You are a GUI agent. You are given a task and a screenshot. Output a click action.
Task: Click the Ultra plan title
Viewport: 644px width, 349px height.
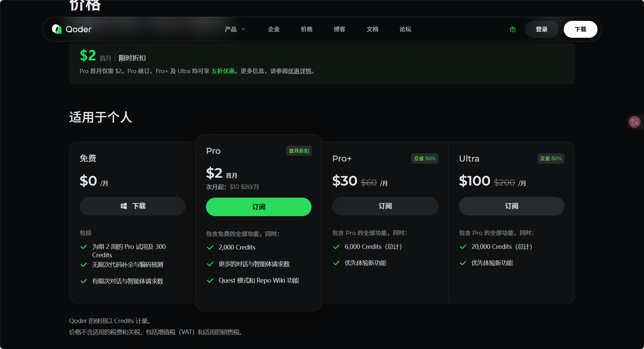point(469,158)
